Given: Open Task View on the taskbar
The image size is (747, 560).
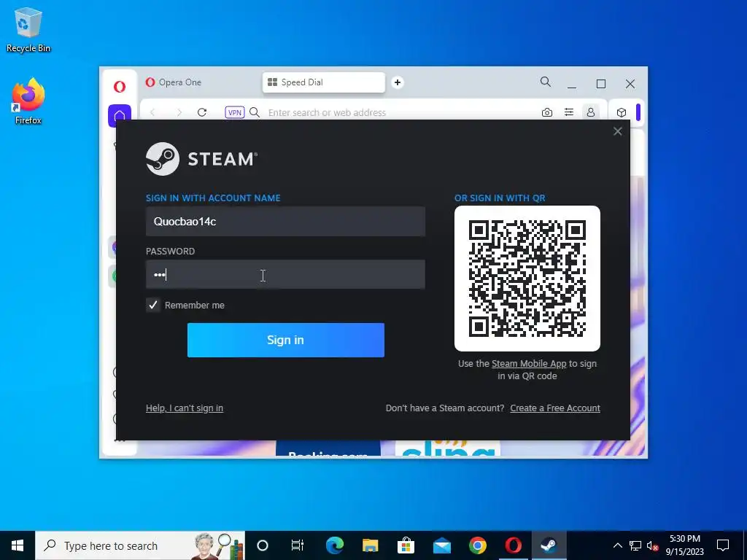Looking at the screenshot, I should click(x=298, y=545).
